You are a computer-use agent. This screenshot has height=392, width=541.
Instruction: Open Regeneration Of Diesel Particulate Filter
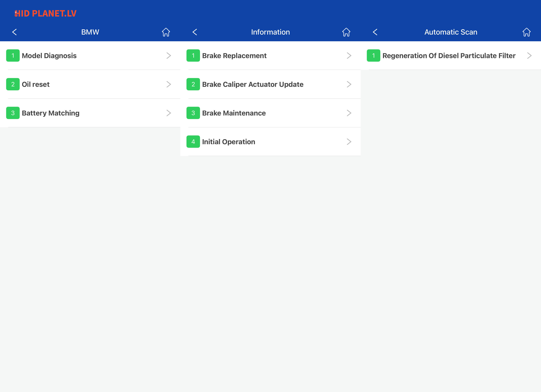coord(449,56)
